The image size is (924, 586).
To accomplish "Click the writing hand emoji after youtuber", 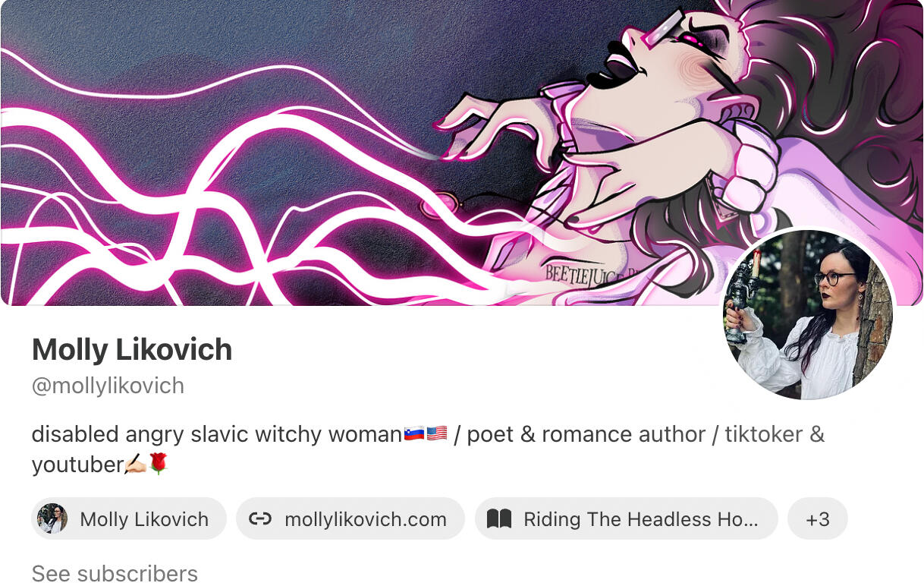I will click(135, 464).
